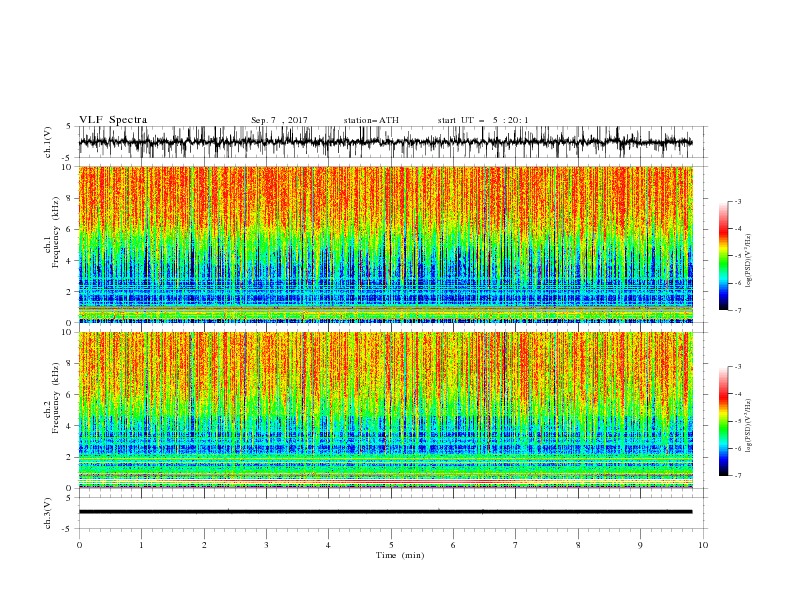The height and width of the screenshot is (612, 792).
Task: Click inside the ch.1 frequency spectrogram
Action: [x=385, y=244]
